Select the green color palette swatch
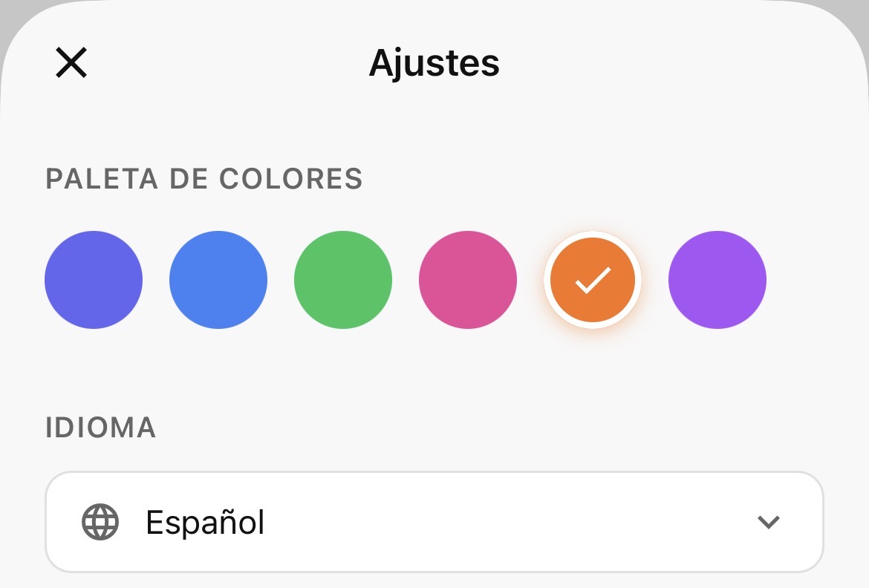This screenshot has height=588, width=869. point(343,280)
